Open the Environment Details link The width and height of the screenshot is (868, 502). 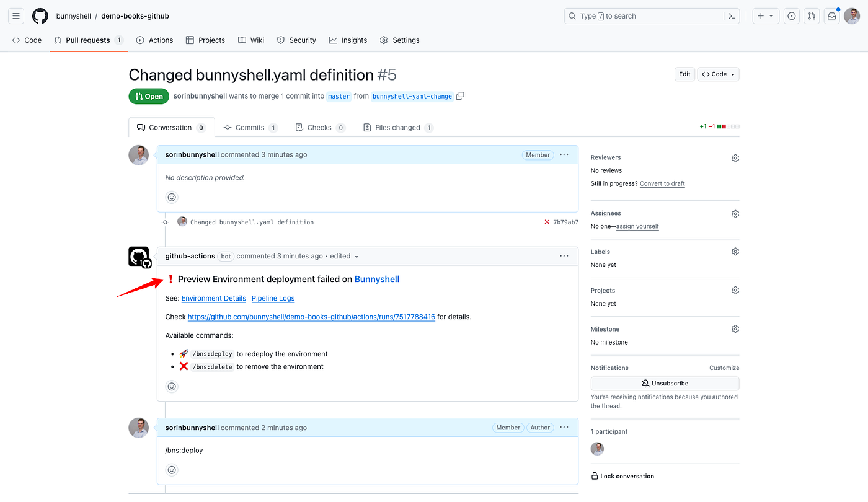(214, 298)
